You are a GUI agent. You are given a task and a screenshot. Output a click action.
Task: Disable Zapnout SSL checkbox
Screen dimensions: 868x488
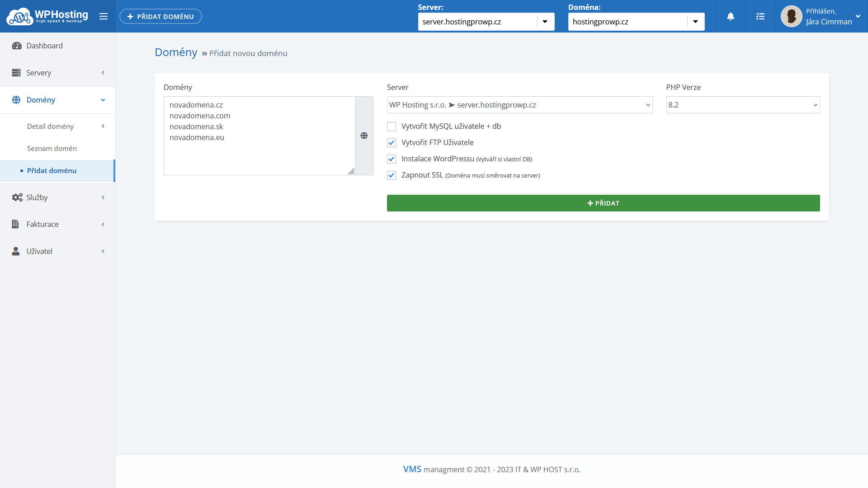coord(392,175)
